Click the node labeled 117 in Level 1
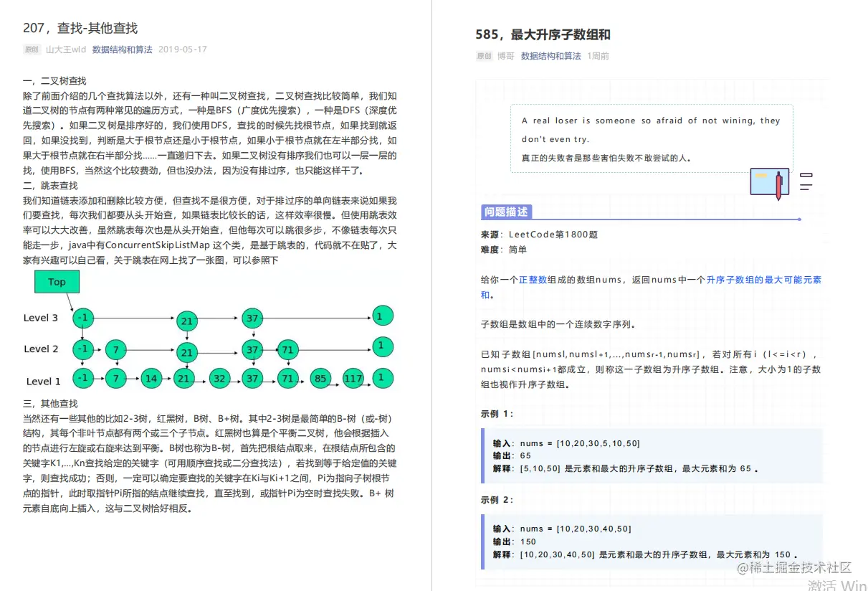This screenshot has width=868, height=591. click(x=353, y=378)
